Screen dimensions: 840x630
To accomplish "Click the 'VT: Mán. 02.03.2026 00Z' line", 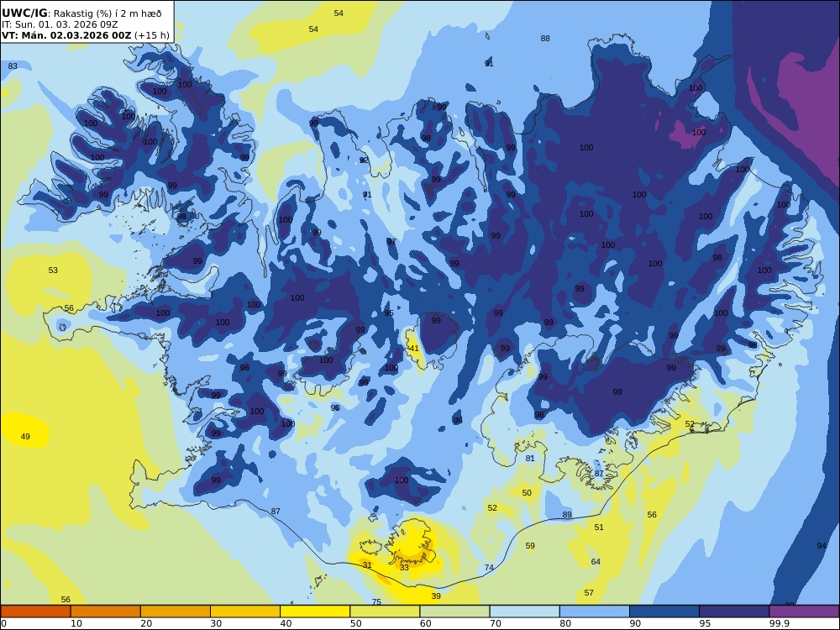I will point(85,35).
